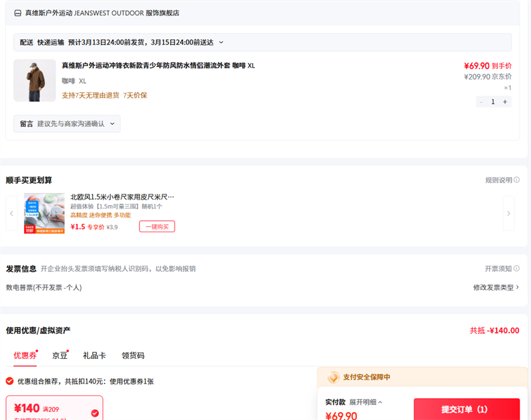This screenshot has width=531, height=420.
Task: Increase the jacket quantity with the plus button
Action: tap(505, 102)
